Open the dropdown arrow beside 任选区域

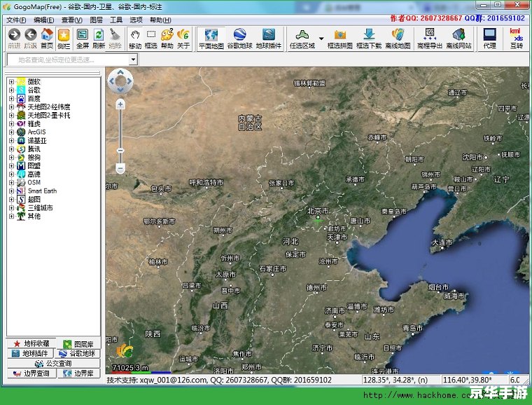321,39
